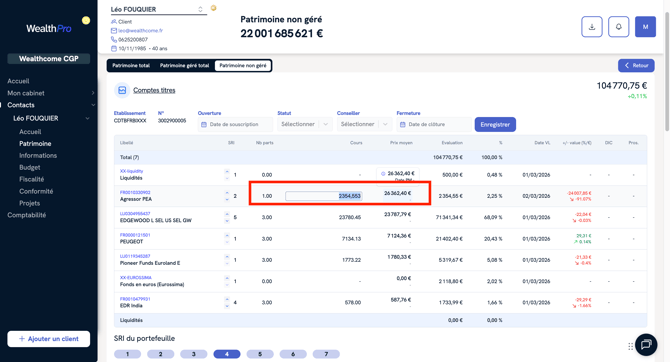The height and width of the screenshot is (362, 670).
Task: Click the Total (7) row label
Action: (x=129, y=157)
